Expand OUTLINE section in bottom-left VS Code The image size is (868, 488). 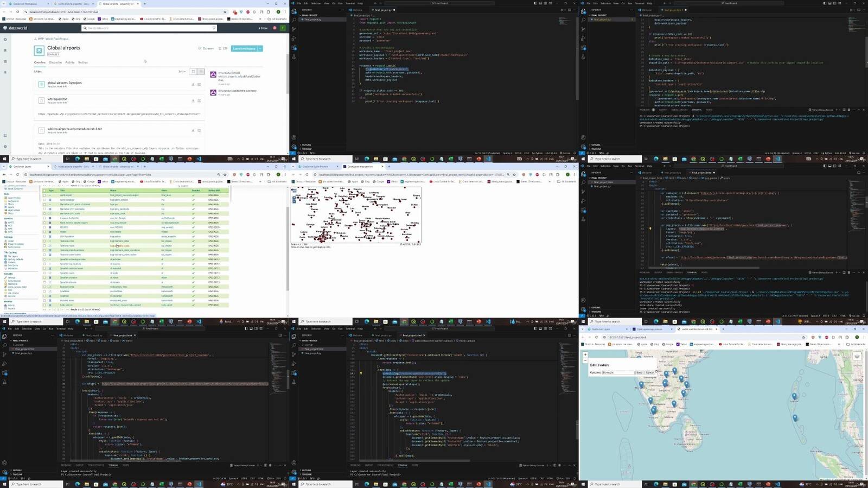pos(16,470)
